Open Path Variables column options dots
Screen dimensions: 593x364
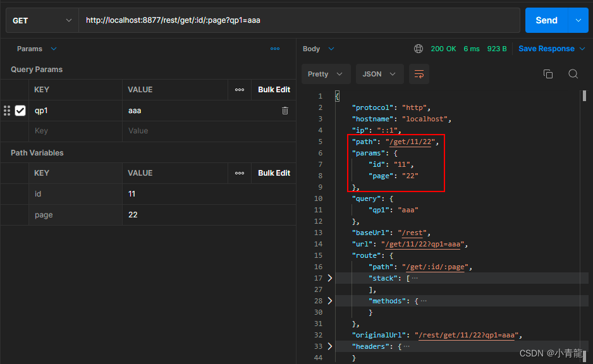[240, 173]
